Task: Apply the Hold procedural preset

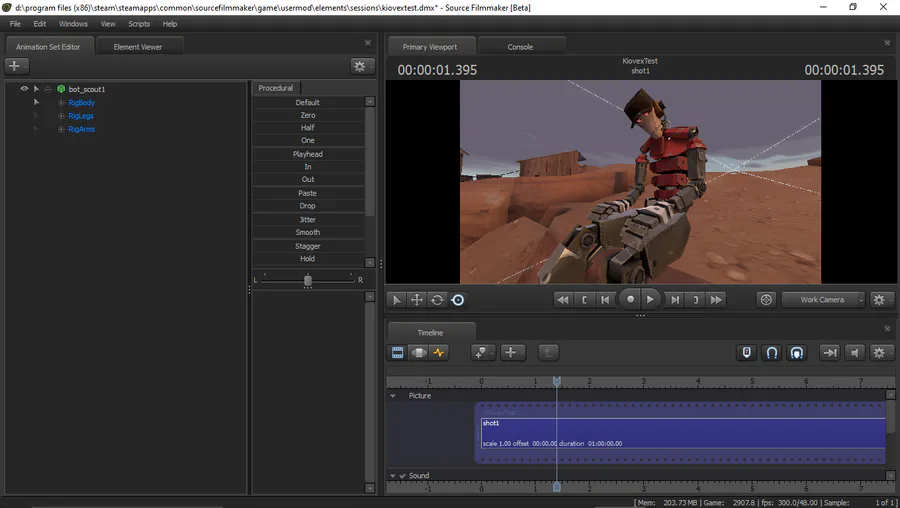Action: (308, 258)
